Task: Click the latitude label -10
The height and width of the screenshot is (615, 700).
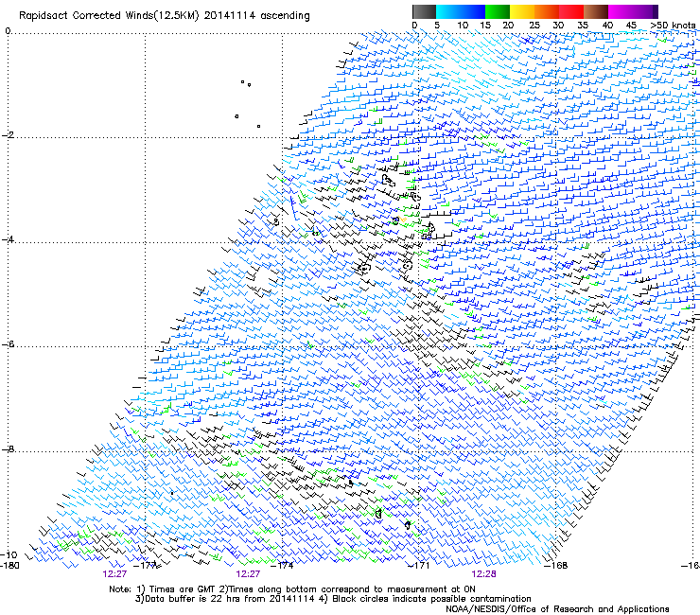Action: pyautogui.click(x=9, y=554)
